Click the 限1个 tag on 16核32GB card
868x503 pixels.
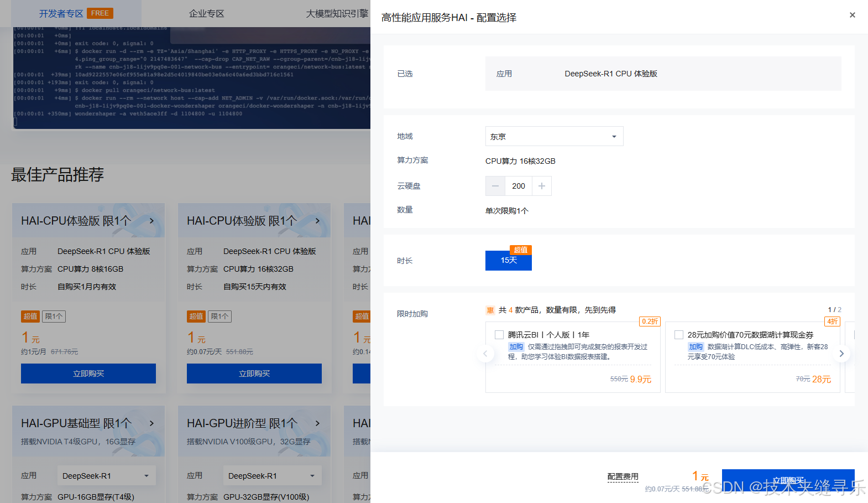coord(220,317)
